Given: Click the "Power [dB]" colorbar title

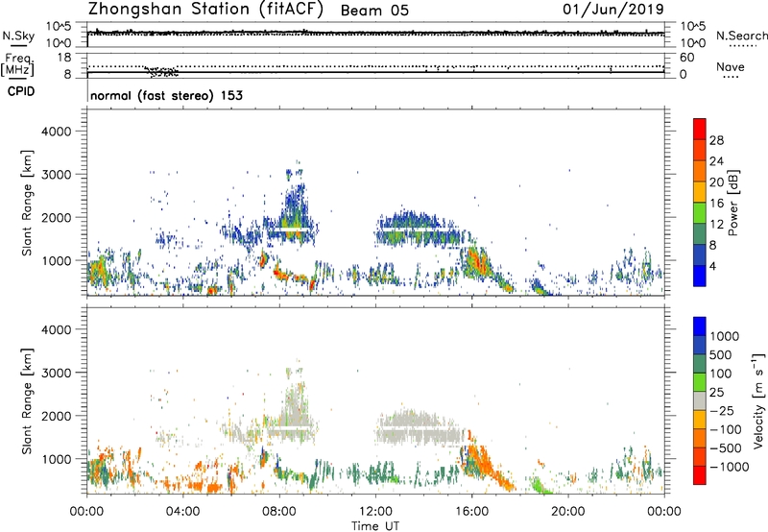Looking at the screenshot, I should coord(733,203).
